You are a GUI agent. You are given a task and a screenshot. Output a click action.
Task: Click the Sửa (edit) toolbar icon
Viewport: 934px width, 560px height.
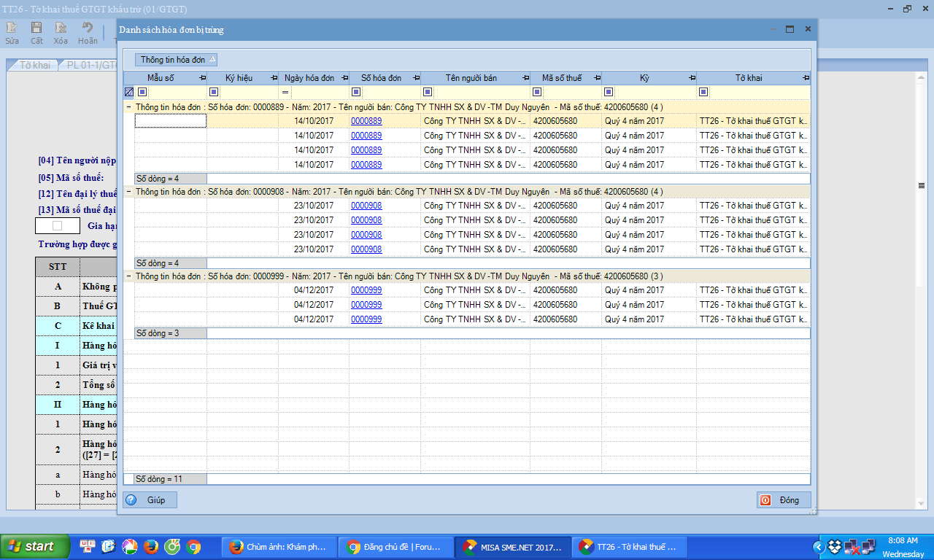click(12, 28)
